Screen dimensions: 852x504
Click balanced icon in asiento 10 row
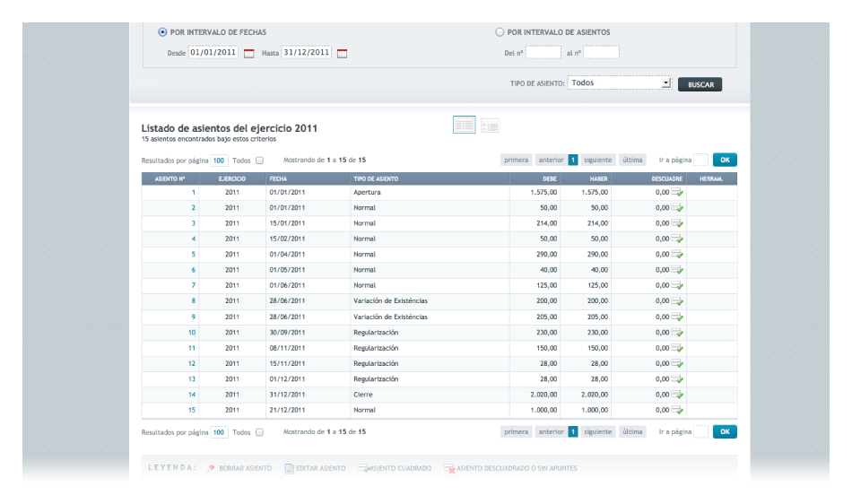tap(677, 333)
